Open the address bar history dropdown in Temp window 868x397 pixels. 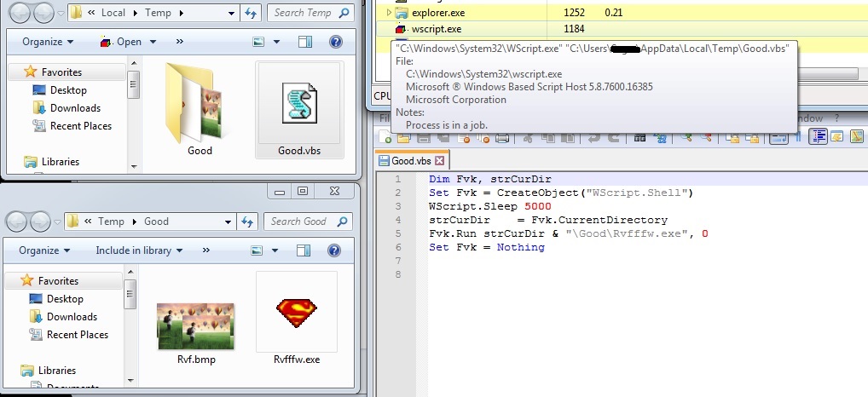coord(231,13)
